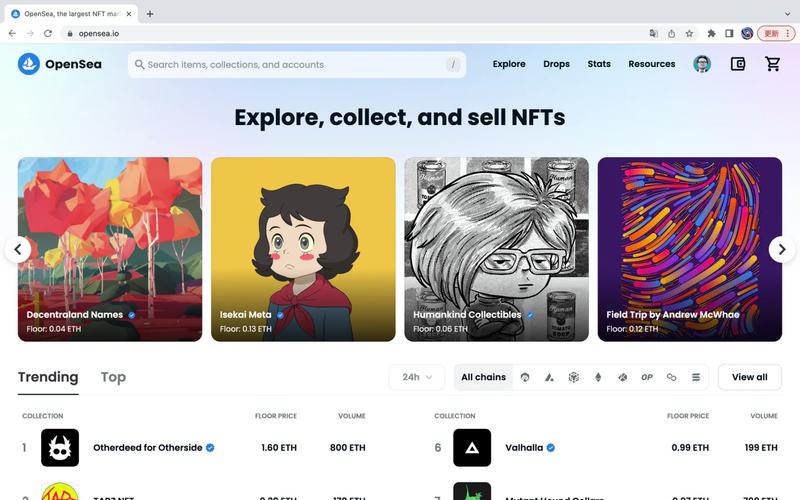
Task: Expand the 24h time range dropdown
Action: [417, 377]
